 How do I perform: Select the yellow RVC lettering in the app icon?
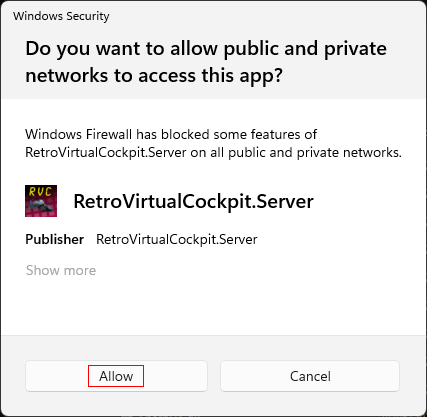pyautogui.click(x=40, y=192)
